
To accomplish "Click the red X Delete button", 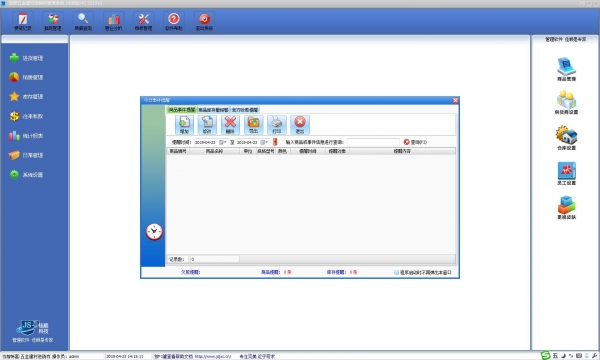I will coord(230,125).
